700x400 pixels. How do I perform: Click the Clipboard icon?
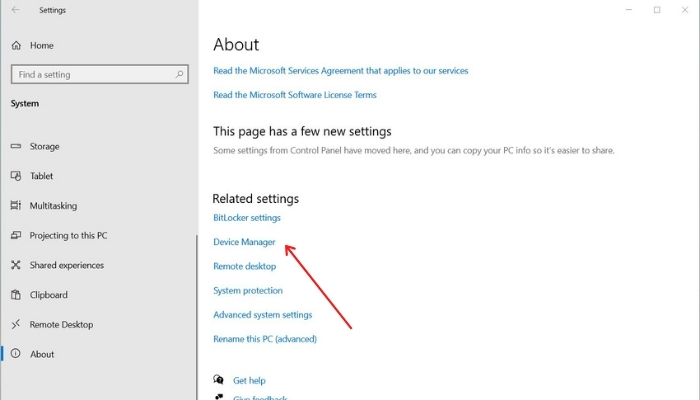[x=16, y=295]
